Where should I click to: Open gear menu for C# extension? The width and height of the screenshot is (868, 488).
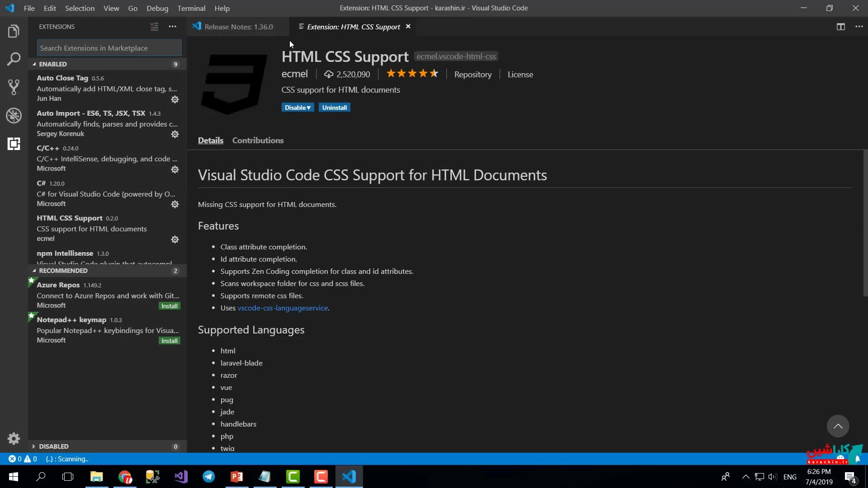pos(175,204)
